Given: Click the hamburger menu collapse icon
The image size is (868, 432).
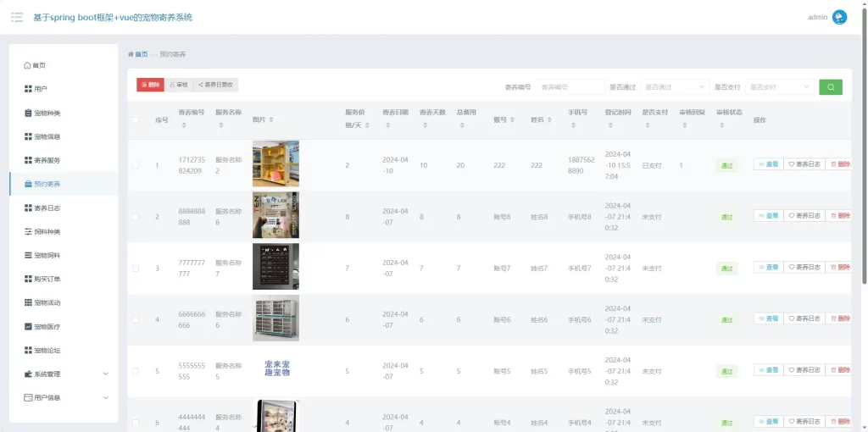Looking at the screenshot, I should [x=17, y=17].
